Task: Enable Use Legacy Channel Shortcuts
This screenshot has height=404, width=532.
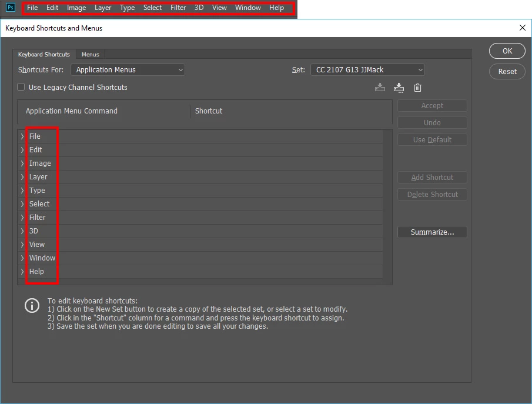Action: [x=21, y=87]
